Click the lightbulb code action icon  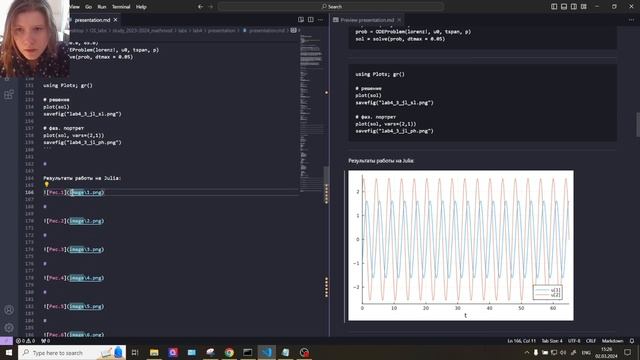47,184
